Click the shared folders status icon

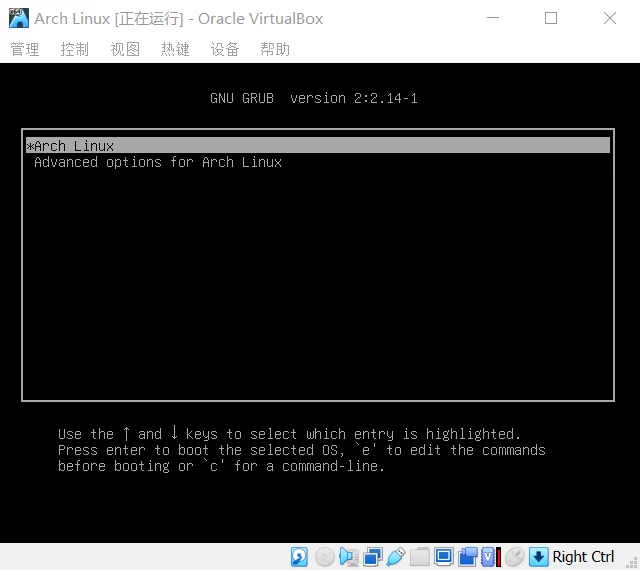pos(420,557)
